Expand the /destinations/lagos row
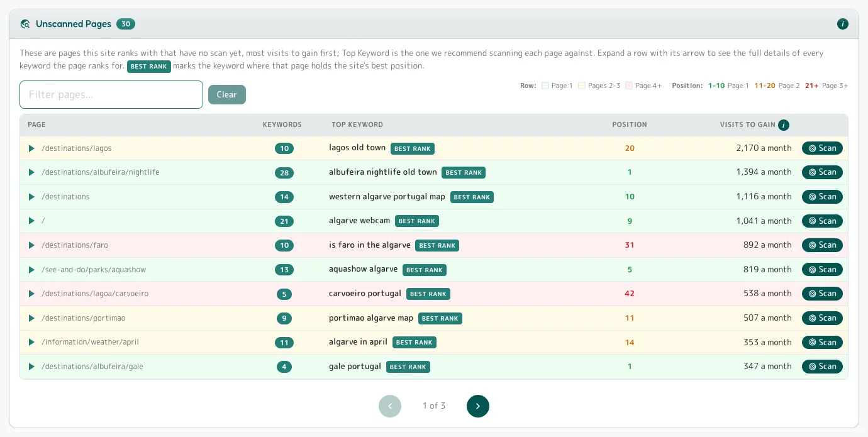868x437 pixels. tap(31, 148)
